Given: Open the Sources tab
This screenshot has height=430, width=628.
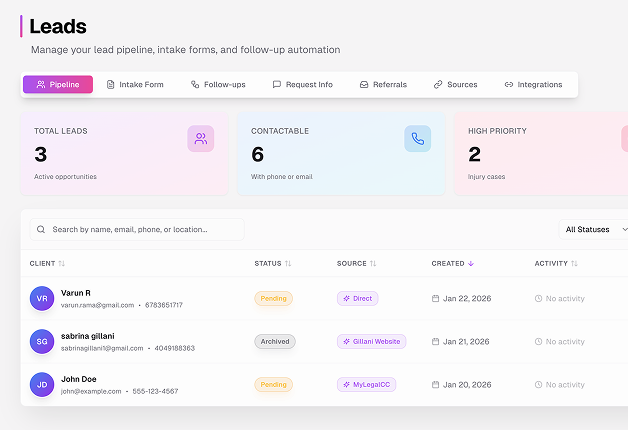Looking at the screenshot, I should coord(455,84).
